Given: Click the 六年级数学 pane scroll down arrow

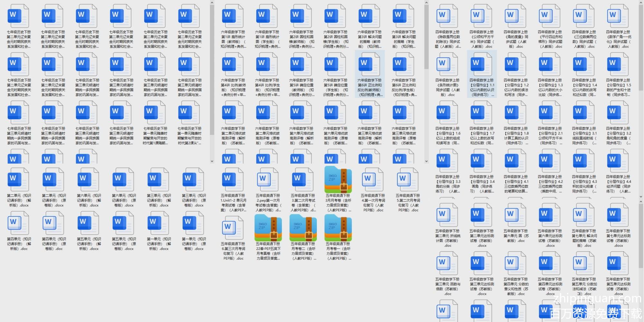Looking at the screenshot, I should point(426,161).
